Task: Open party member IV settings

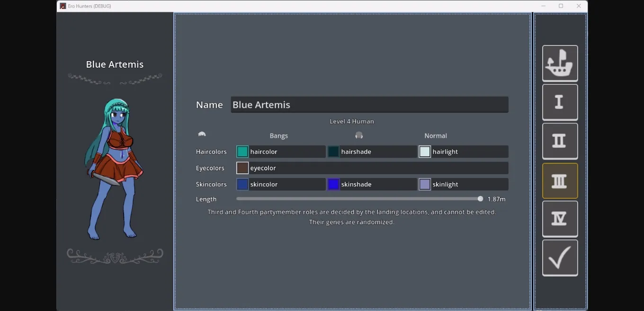Action: point(560,219)
